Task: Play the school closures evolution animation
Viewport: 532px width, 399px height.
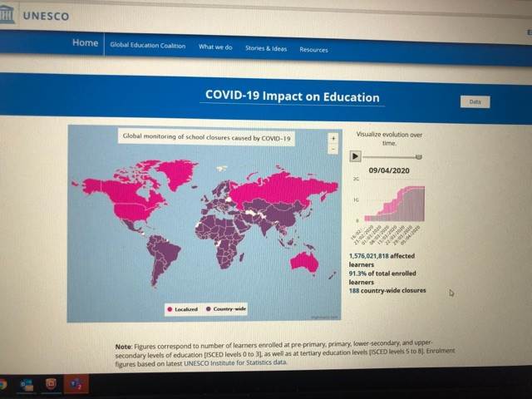Action: (355, 156)
